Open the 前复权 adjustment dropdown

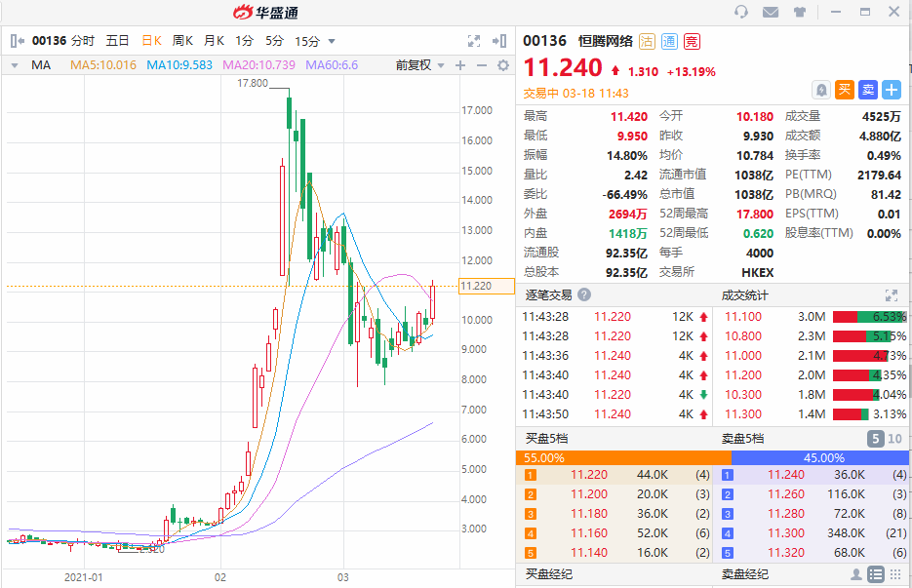(420, 65)
